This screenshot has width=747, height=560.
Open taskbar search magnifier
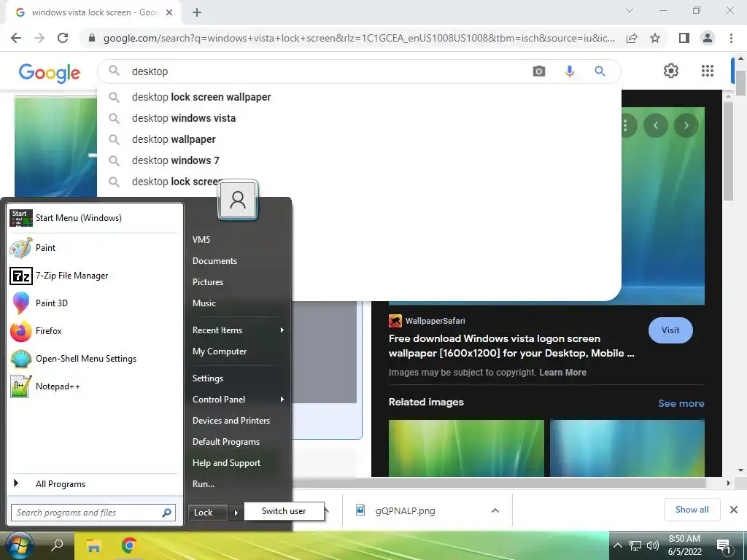pyautogui.click(x=57, y=545)
